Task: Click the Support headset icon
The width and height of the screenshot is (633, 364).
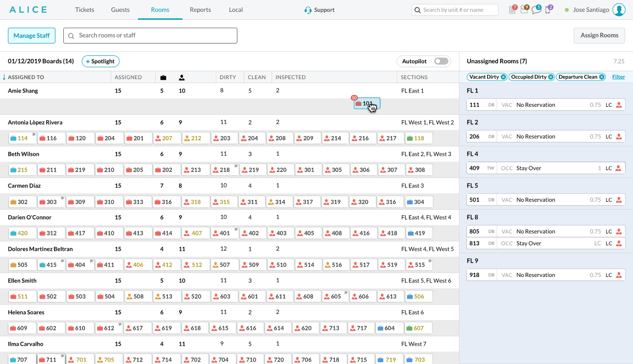Action: (308, 10)
